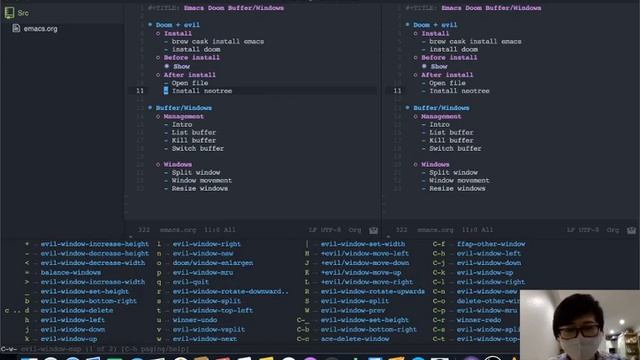Screen dimensions: 640x360
Task: Select evil-window-delete in which-key popup
Action: coord(77,310)
